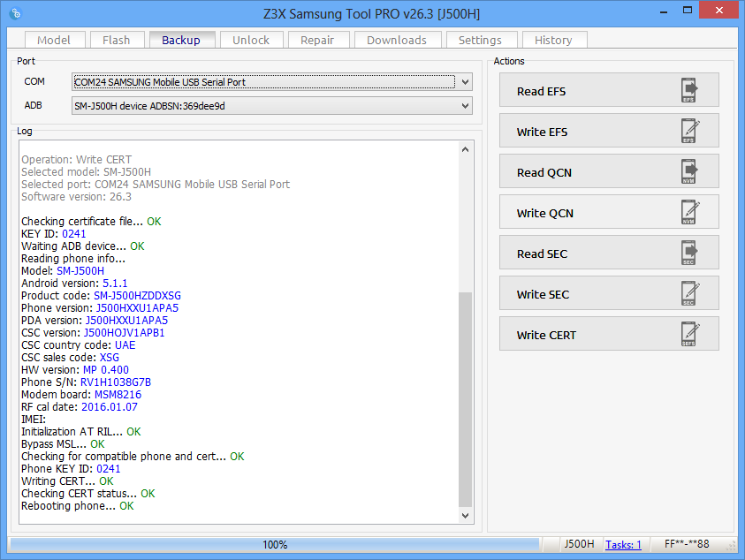This screenshot has width=745, height=560.
Task: Click the 100% progress bar
Action: tap(275, 544)
